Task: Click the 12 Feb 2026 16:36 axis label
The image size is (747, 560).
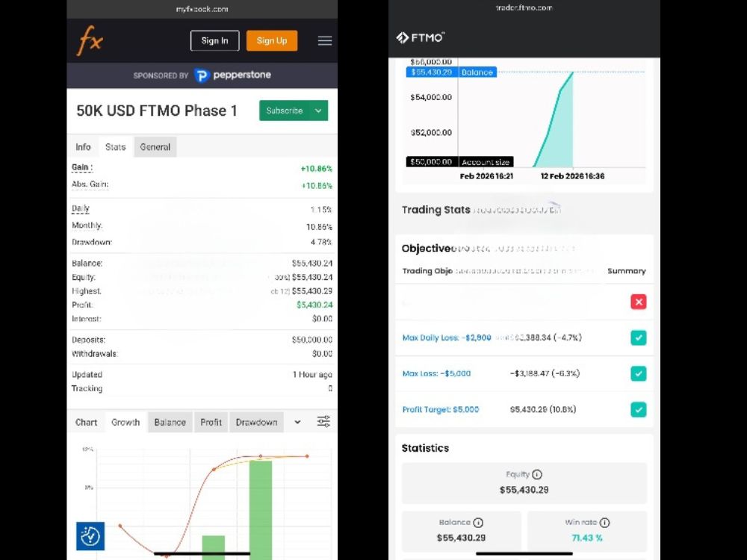Action: click(572, 176)
